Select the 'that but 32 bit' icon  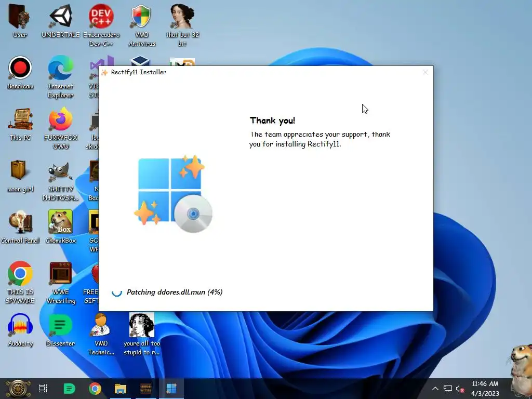pos(182,25)
